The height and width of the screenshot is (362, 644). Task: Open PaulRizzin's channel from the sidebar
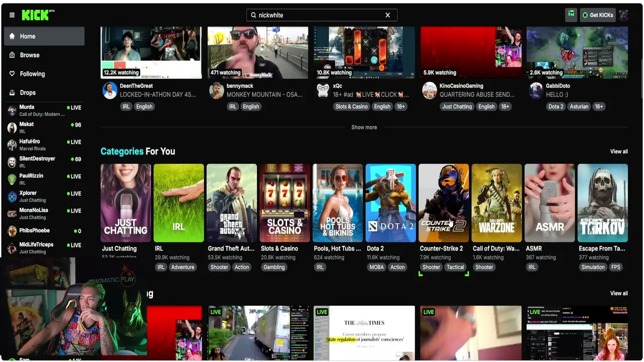click(x=44, y=179)
